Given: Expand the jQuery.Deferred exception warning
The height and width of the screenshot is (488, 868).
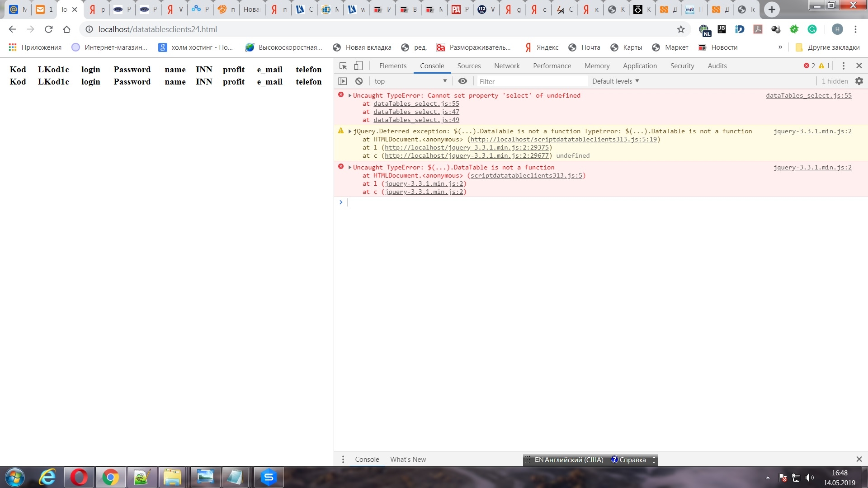Looking at the screenshot, I should click(x=350, y=131).
